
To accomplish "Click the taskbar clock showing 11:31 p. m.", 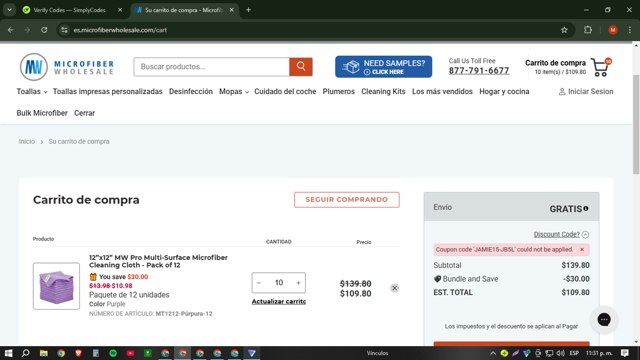I will (599, 353).
